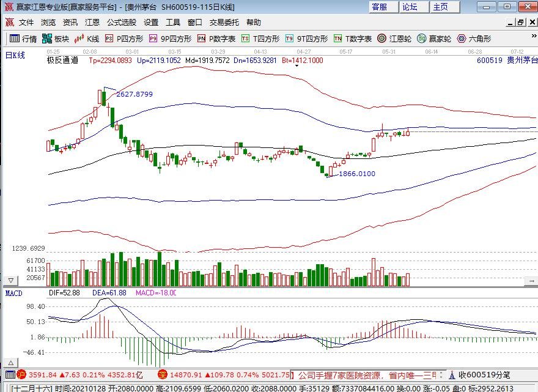This screenshot has height=392, width=538.
Task: Click the 极反通道 indicator label
Action: 62,61
